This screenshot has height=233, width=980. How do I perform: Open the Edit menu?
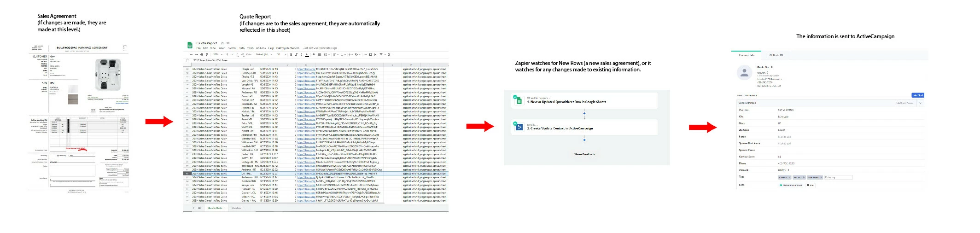coord(205,48)
